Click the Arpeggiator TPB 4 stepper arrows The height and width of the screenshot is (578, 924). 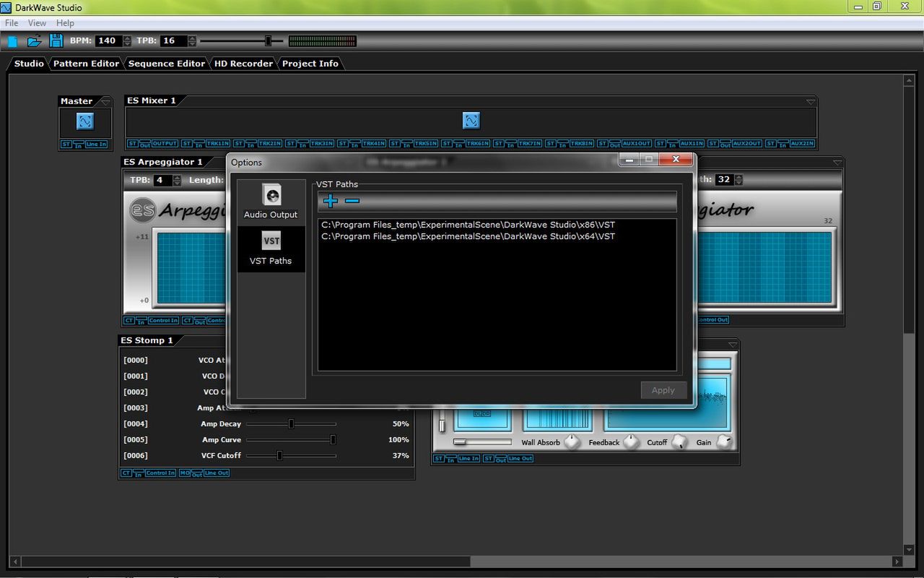(178, 180)
